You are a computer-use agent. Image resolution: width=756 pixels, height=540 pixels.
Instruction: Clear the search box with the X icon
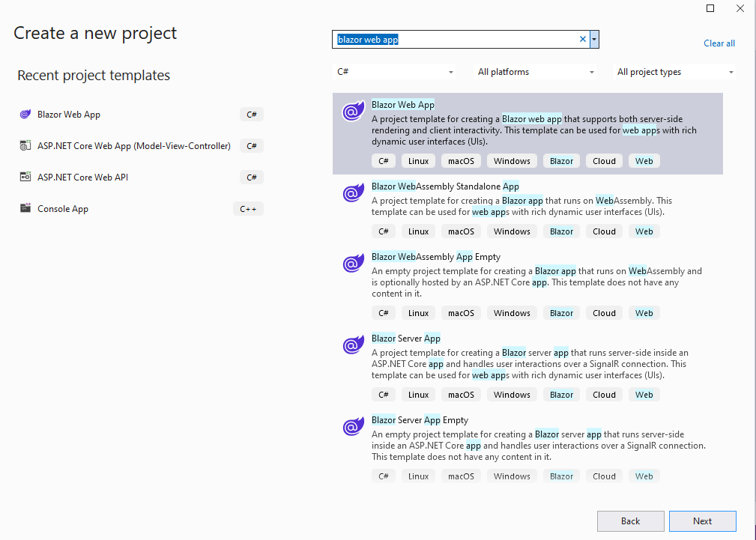pos(582,40)
